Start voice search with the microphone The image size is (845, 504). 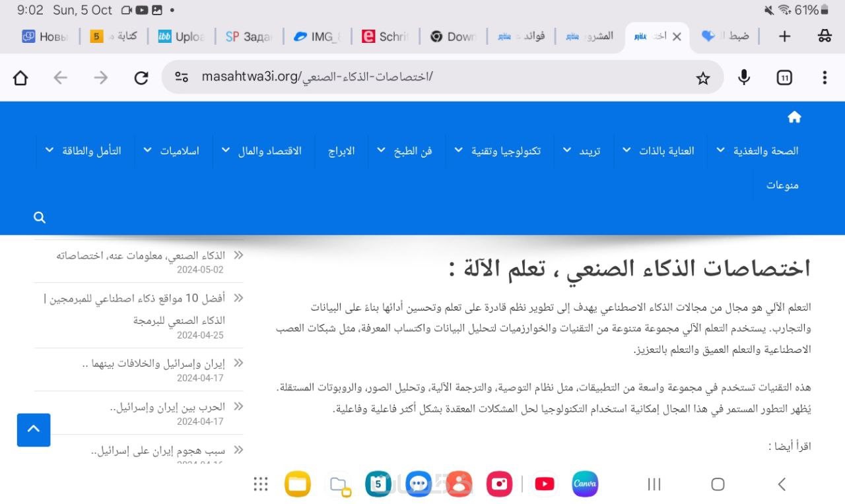[744, 78]
